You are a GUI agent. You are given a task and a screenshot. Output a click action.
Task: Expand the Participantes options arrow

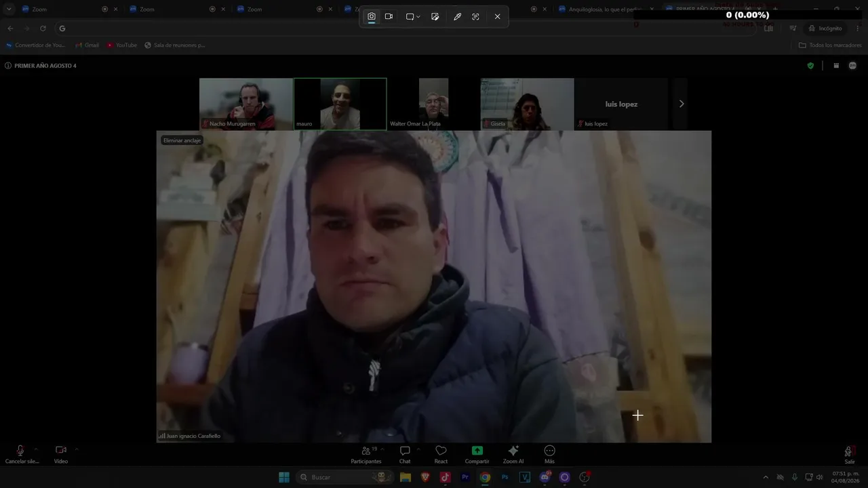point(382,449)
